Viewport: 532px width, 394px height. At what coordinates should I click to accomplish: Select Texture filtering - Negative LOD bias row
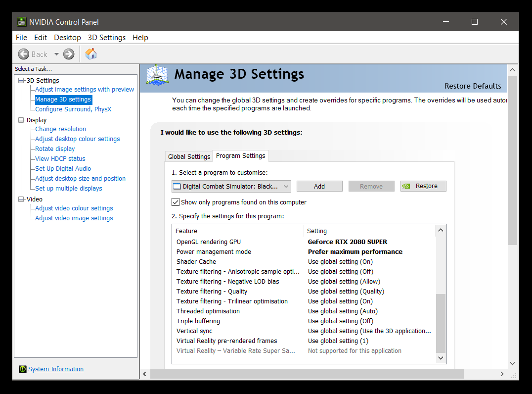[304, 281]
